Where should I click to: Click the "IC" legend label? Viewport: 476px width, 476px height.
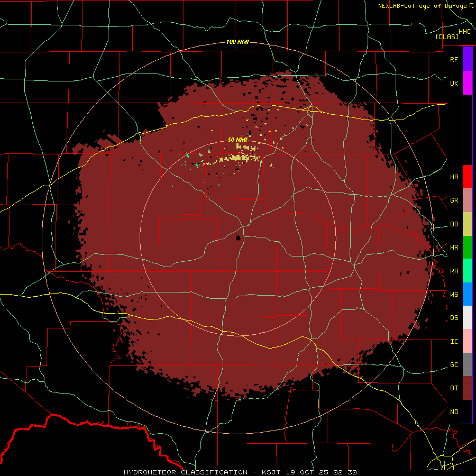tap(454, 342)
